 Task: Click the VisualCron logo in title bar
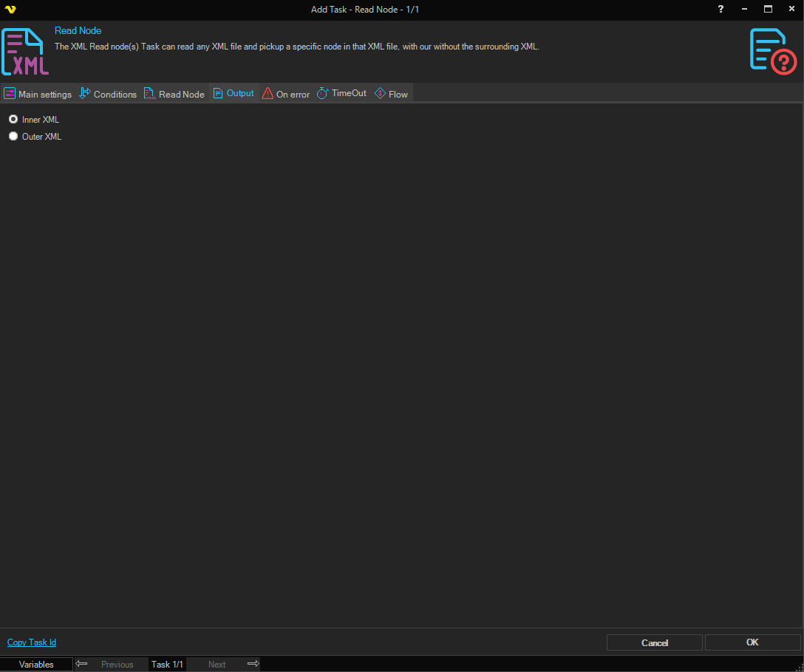10,10
